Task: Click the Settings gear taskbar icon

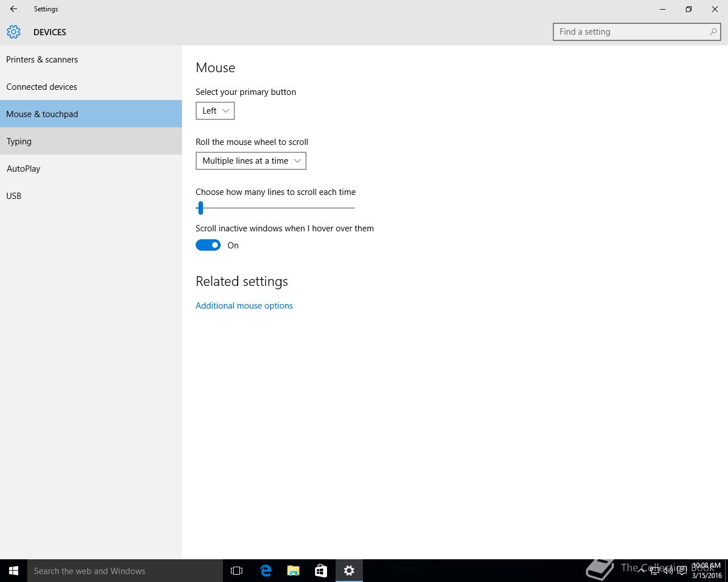Action: pos(349,571)
